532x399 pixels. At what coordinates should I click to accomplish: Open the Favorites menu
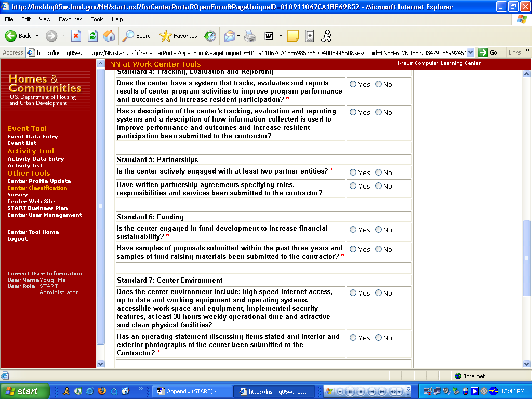tap(70, 19)
